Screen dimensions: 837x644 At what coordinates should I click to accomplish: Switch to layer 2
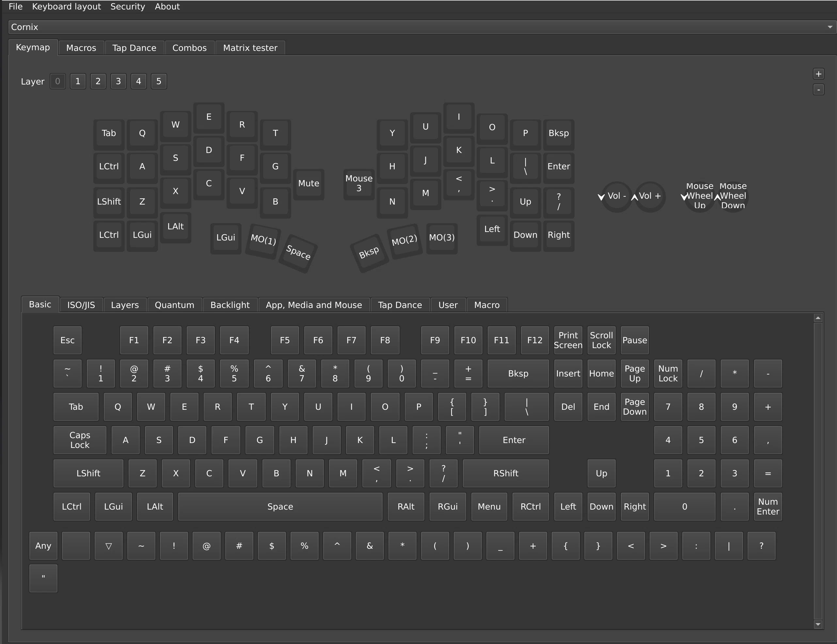pos(98,81)
